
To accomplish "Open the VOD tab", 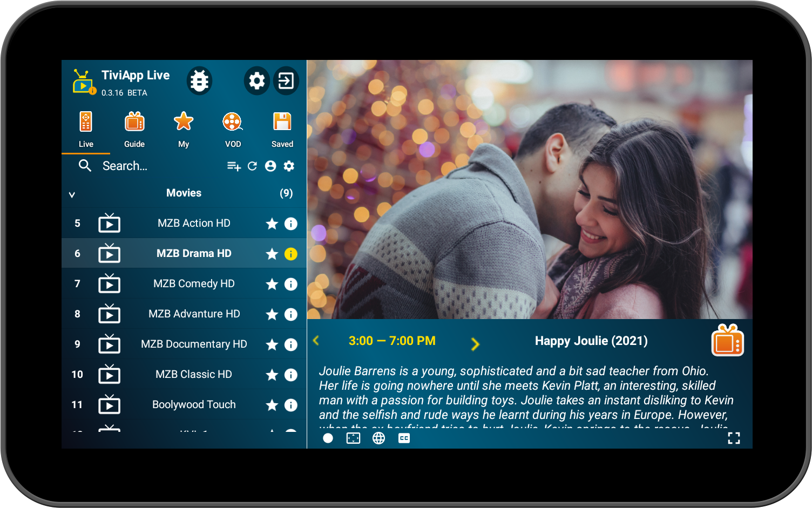I will [233, 130].
